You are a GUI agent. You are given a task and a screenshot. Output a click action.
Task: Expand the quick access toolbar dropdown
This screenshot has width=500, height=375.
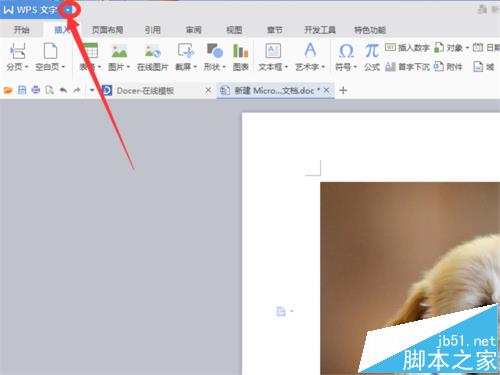click(92, 90)
